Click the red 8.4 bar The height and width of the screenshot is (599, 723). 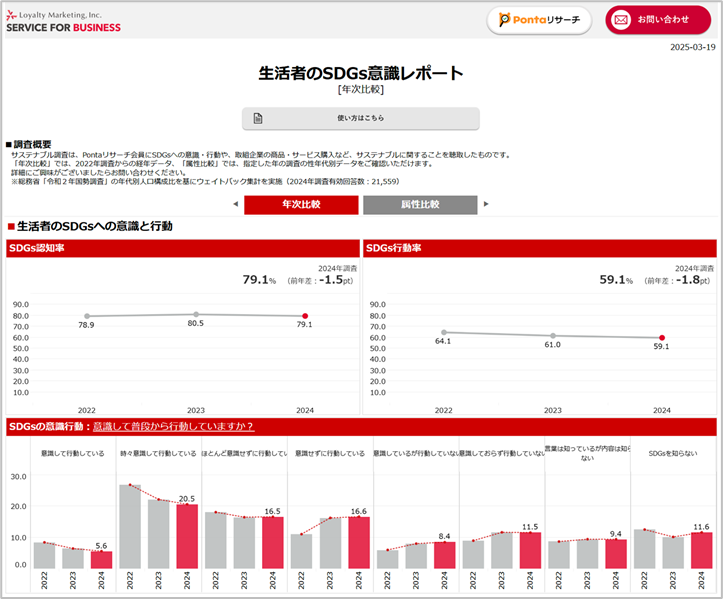(x=444, y=555)
